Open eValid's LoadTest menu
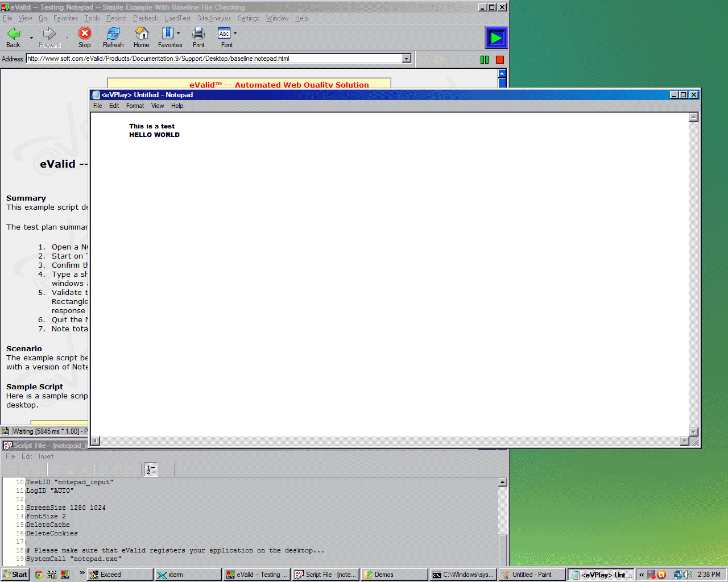 point(178,18)
